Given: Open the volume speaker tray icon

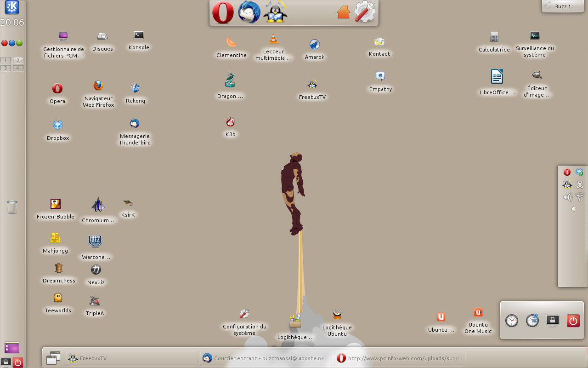Looking at the screenshot, I should 567,198.
